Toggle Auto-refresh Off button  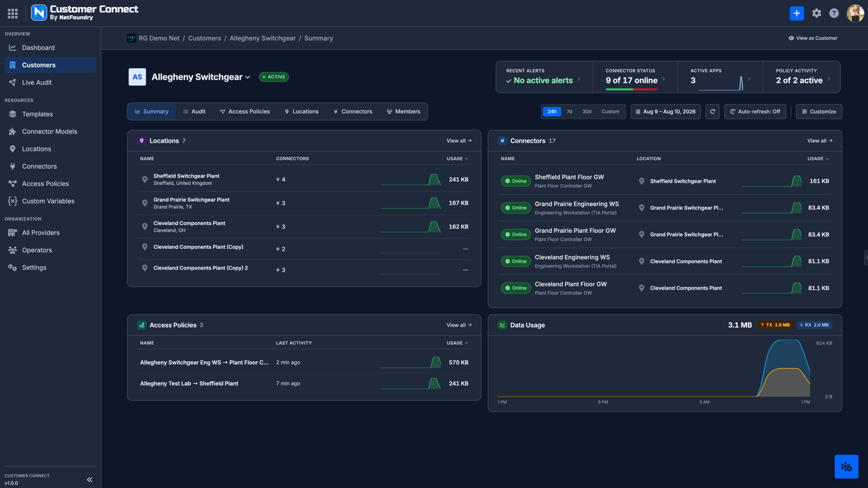755,111
